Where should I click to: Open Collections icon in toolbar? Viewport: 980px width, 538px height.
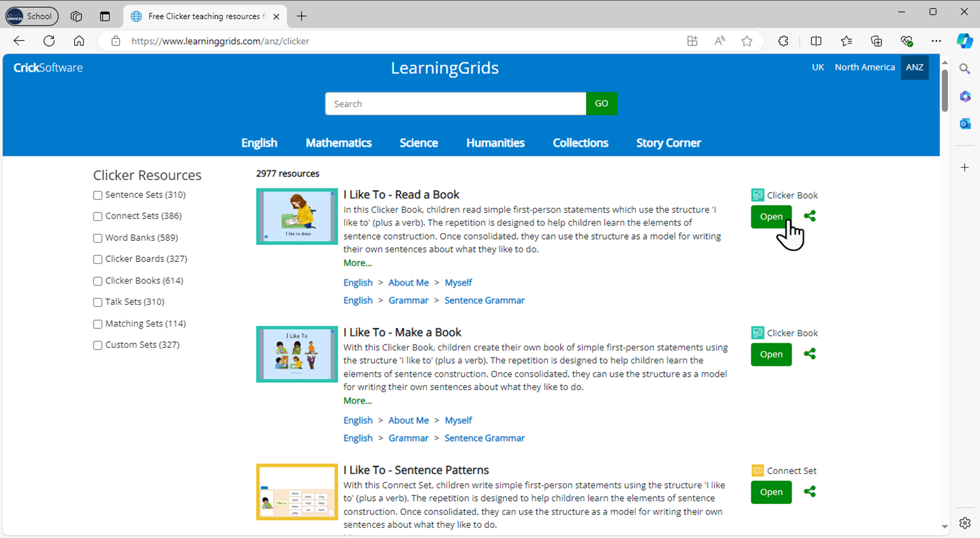[876, 41]
